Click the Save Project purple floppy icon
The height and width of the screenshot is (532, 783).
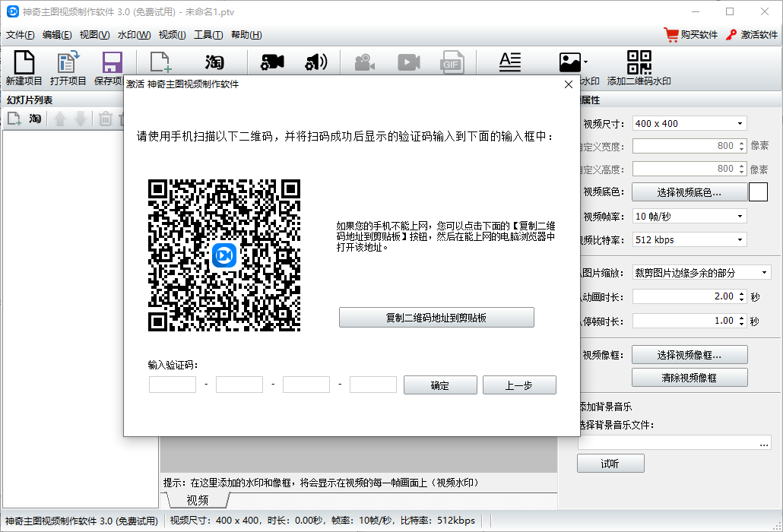pyautogui.click(x=113, y=62)
